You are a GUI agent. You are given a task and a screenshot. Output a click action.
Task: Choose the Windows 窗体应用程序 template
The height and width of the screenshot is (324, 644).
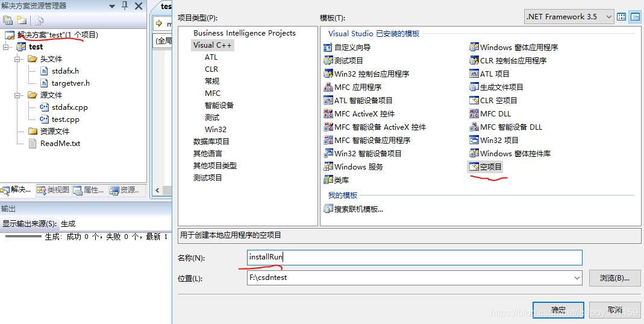point(513,47)
